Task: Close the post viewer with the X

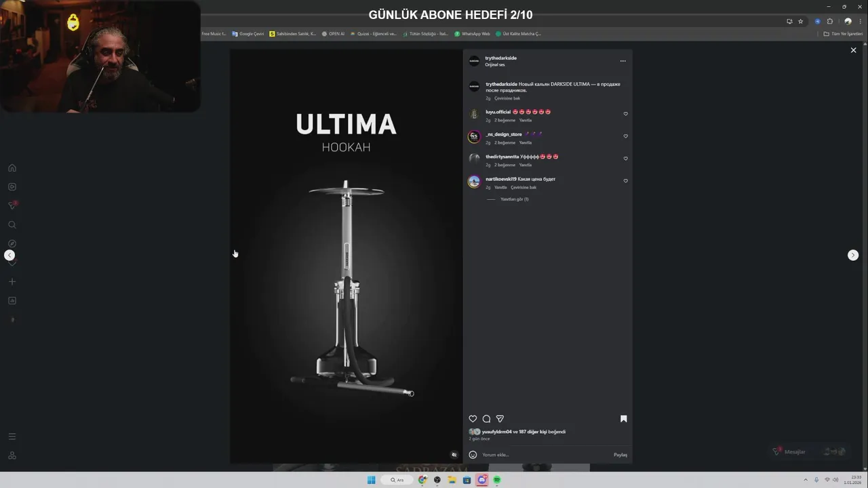Action: coord(853,50)
